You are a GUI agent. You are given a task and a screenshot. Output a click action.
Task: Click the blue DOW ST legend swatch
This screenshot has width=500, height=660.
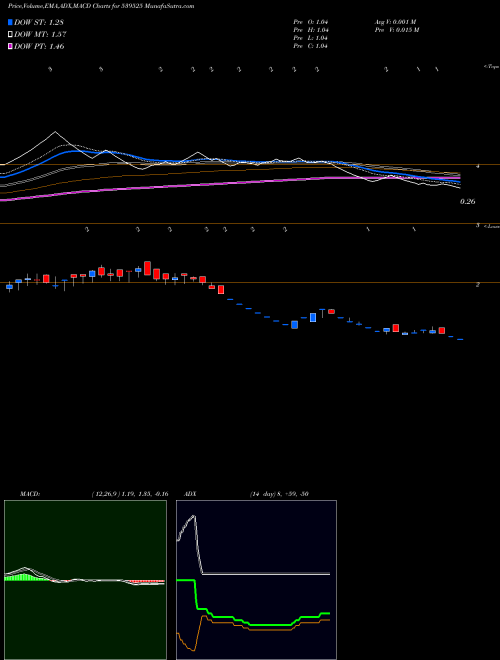click(x=10, y=22)
